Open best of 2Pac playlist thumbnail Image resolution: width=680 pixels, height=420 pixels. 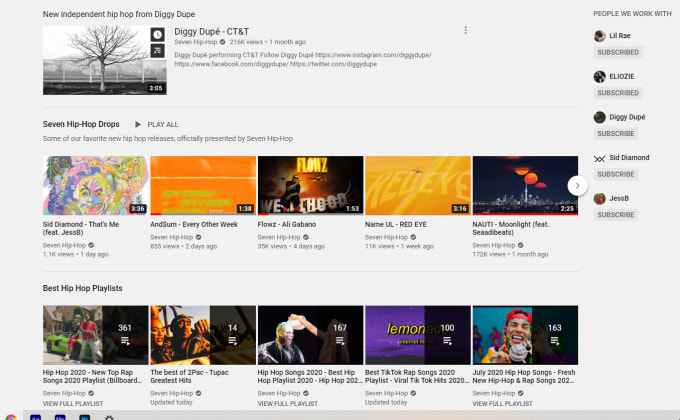click(x=203, y=335)
